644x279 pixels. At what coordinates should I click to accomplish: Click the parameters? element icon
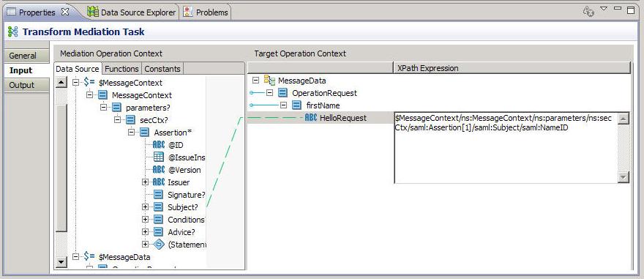tap(116, 107)
